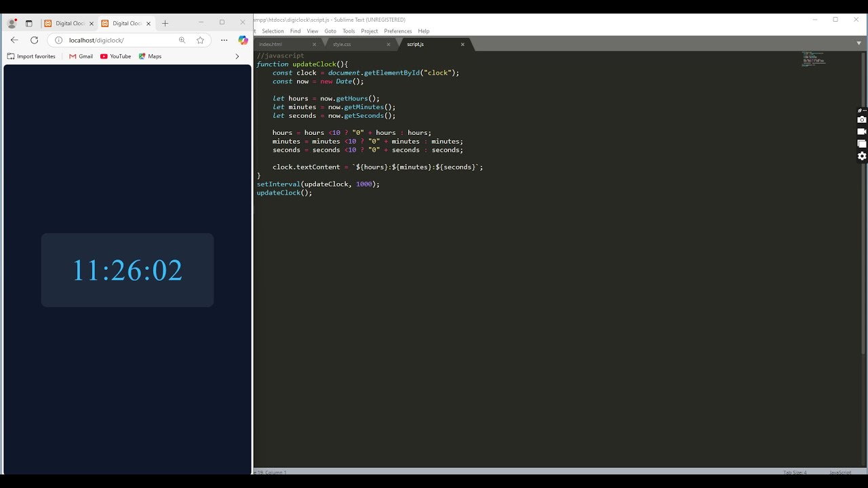Minimize the Sublime Text window
868x488 pixels.
[814, 20]
